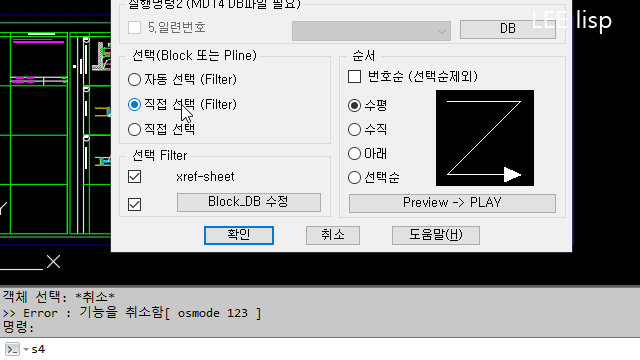Enable the 5.일련번호 checkbox
Screen dimensions: 640x360
click(x=134, y=28)
